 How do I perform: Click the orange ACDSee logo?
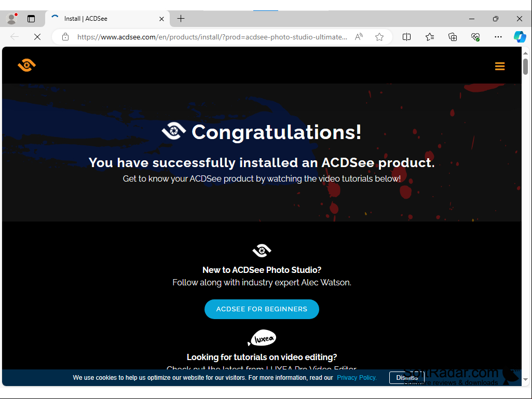(27, 65)
